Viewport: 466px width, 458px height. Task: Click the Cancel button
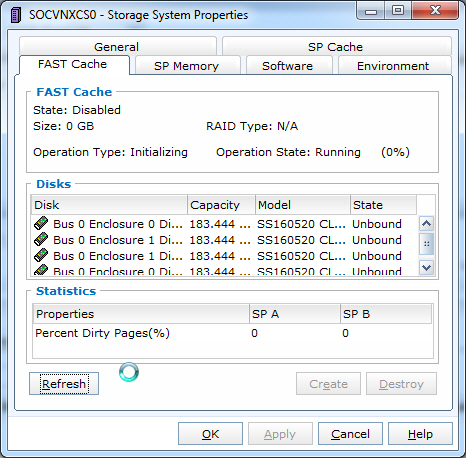[350, 434]
